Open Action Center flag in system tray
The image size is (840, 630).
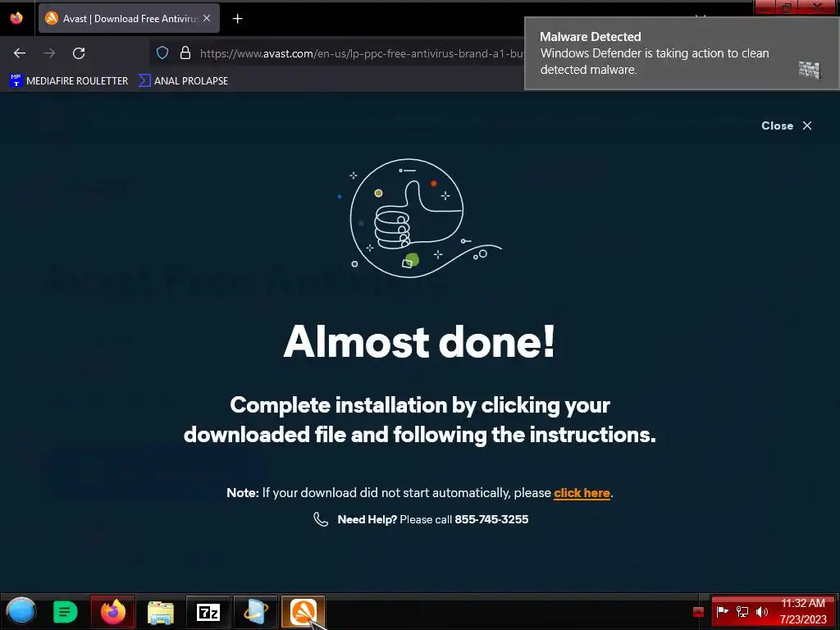(x=722, y=610)
